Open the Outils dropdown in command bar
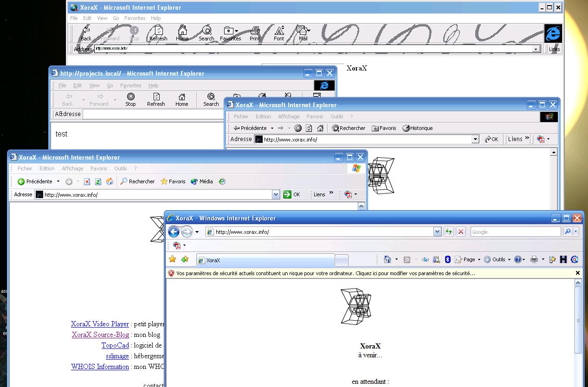This screenshot has height=387, width=588. (497, 259)
